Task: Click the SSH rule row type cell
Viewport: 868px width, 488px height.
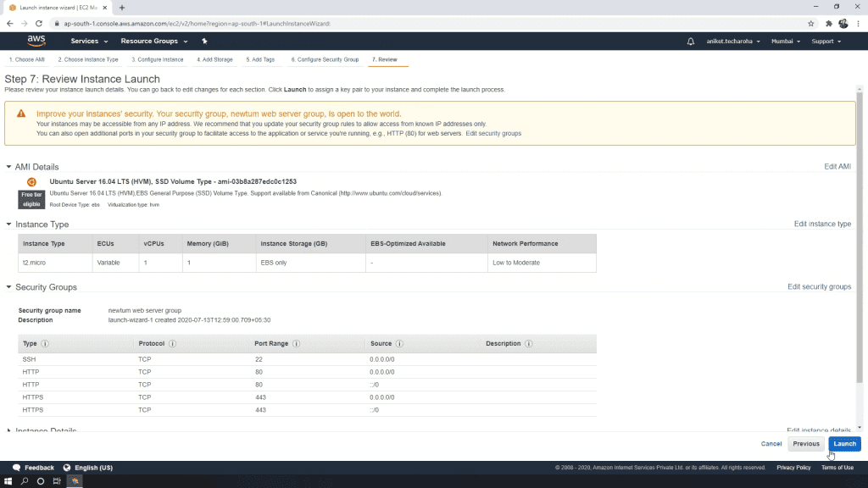Action: coord(29,359)
